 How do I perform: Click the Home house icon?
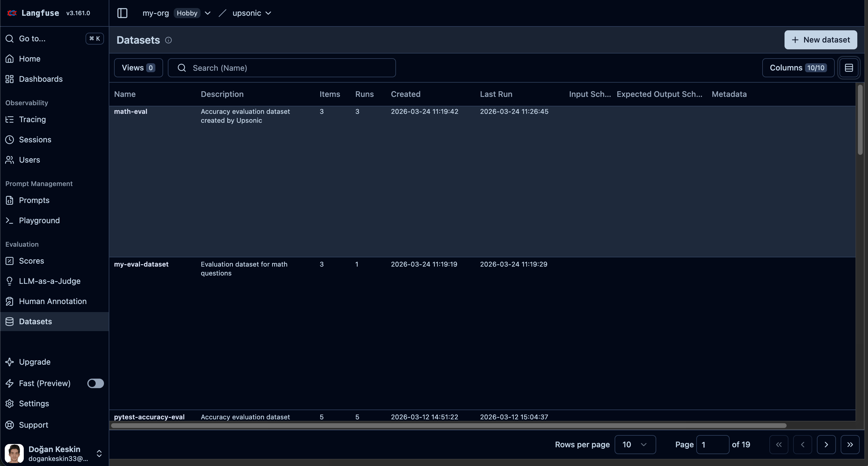(x=10, y=59)
